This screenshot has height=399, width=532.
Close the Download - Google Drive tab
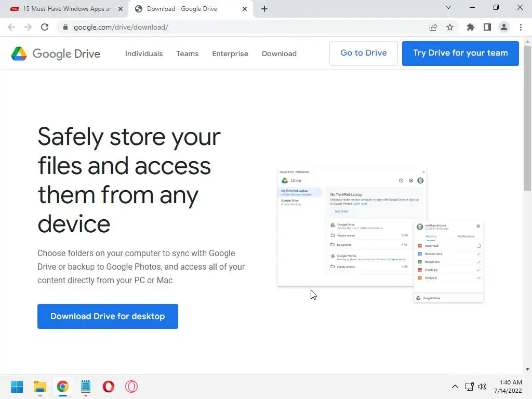(x=245, y=9)
